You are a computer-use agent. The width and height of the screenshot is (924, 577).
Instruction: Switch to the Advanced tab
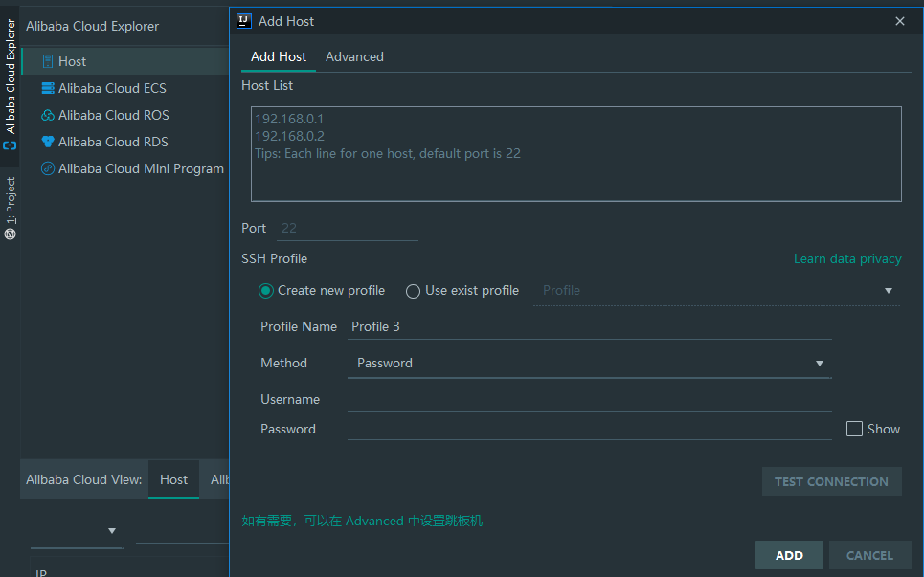point(354,57)
